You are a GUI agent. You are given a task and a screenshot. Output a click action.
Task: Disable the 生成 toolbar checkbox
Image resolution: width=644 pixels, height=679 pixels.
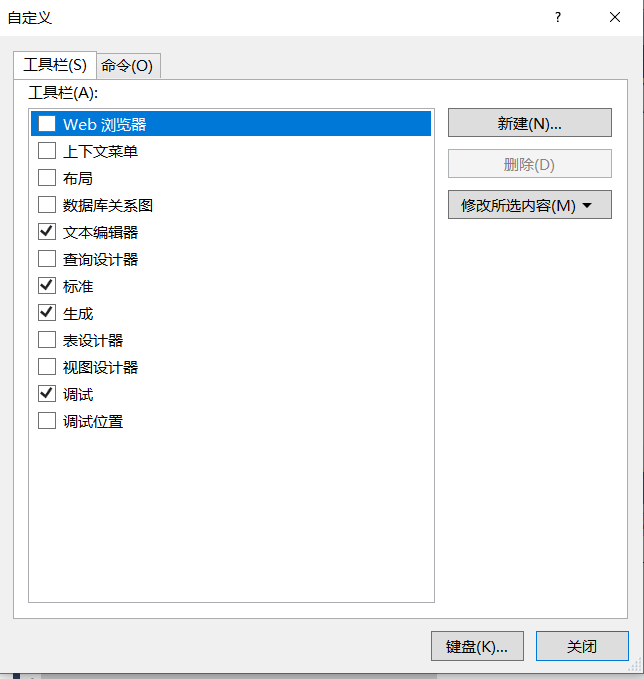tap(47, 313)
